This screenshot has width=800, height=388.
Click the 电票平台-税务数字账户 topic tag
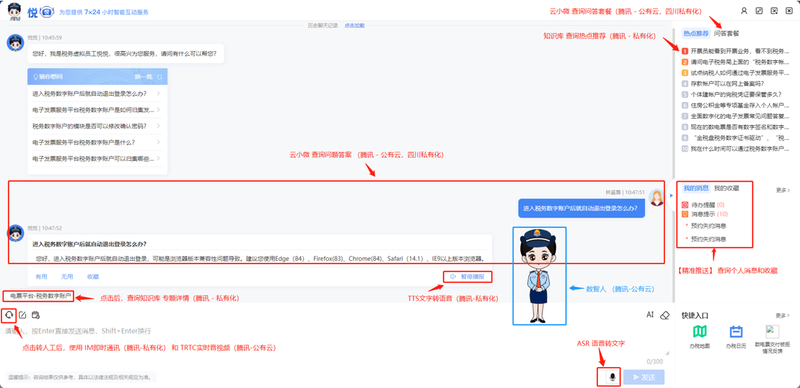39,296
